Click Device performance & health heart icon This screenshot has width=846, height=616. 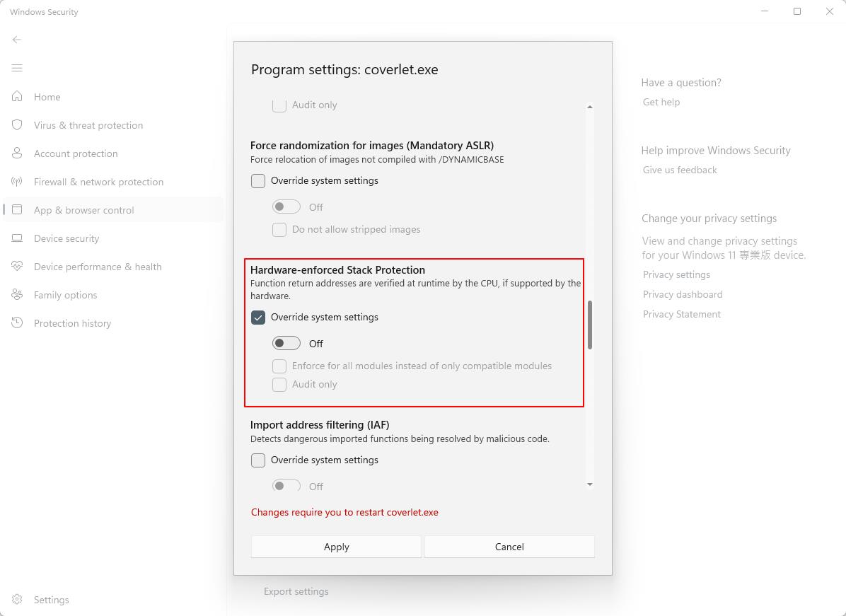coord(17,267)
